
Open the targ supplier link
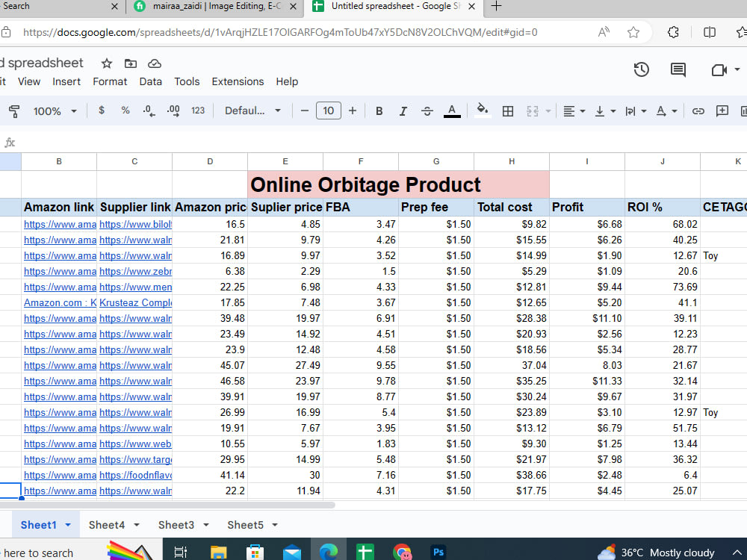pos(136,459)
